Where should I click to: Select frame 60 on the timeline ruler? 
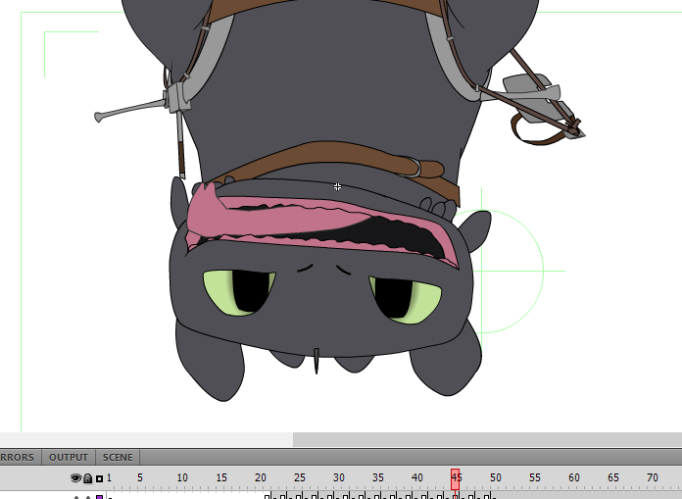(x=574, y=478)
